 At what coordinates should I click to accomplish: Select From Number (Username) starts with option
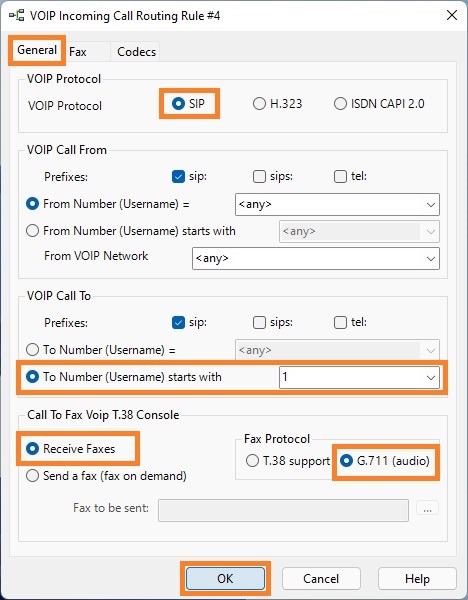coord(130,231)
